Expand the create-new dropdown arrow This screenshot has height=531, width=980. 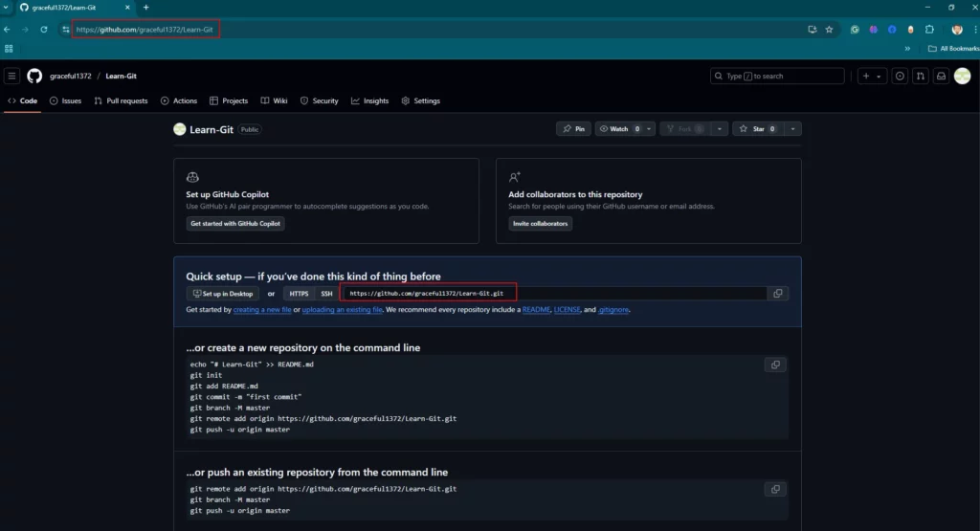(879, 77)
